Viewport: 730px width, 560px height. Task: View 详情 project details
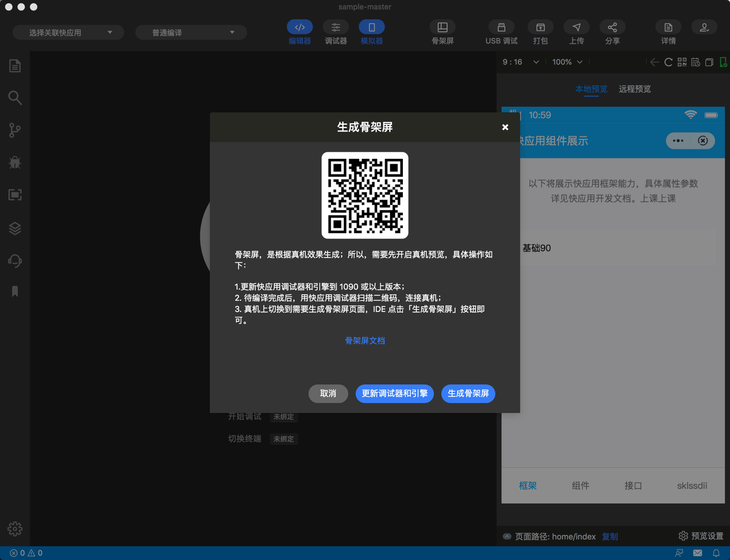pos(668,32)
